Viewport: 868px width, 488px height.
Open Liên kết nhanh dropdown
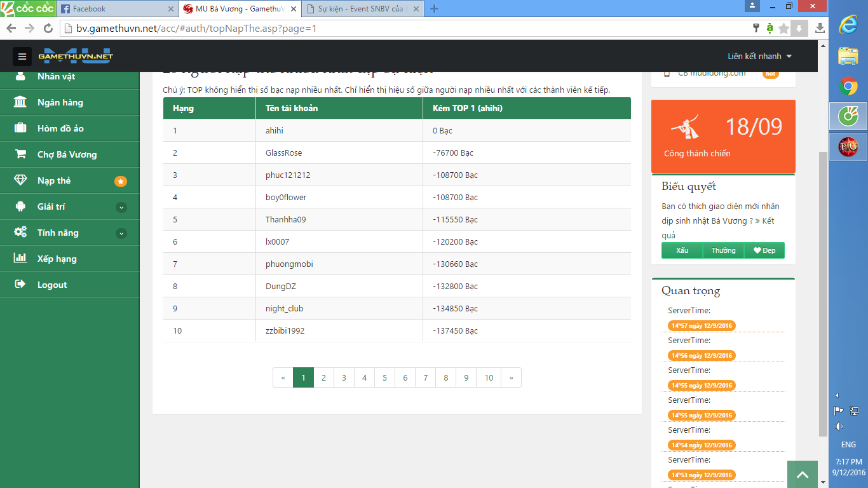(x=759, y=57)
